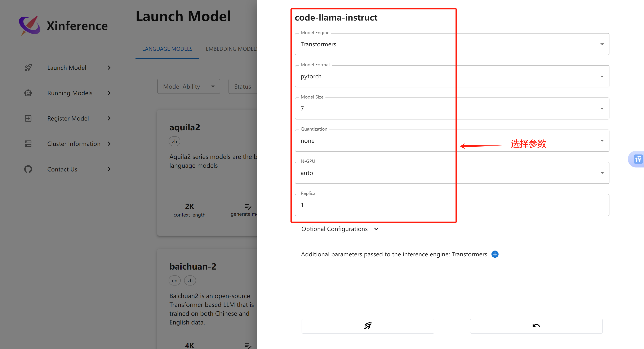
Task: Click the generate icon on baichuan-2 card
Action: pos(248,346)
